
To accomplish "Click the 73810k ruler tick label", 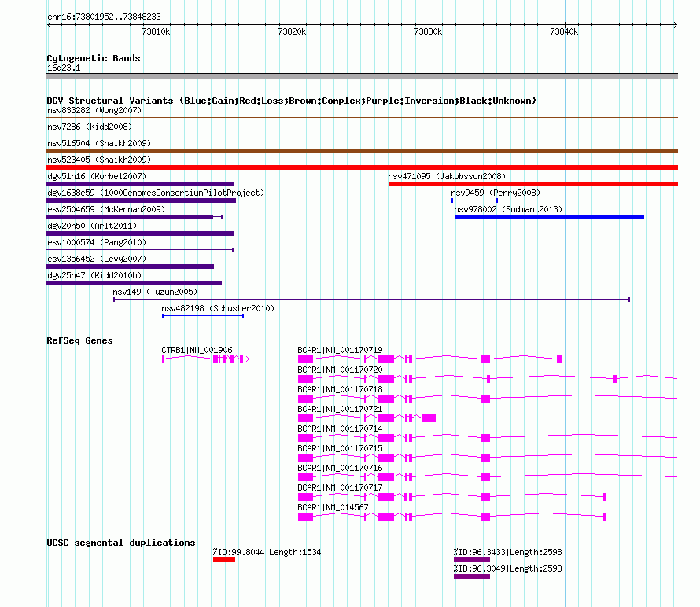I will point(156,31).
